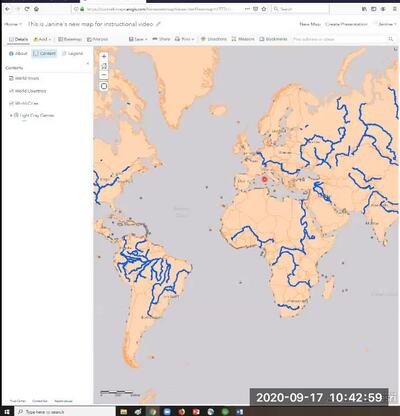Screen dimensions: 400x416
Task: Toggle the Details panel button
Action: click(18, 39)
